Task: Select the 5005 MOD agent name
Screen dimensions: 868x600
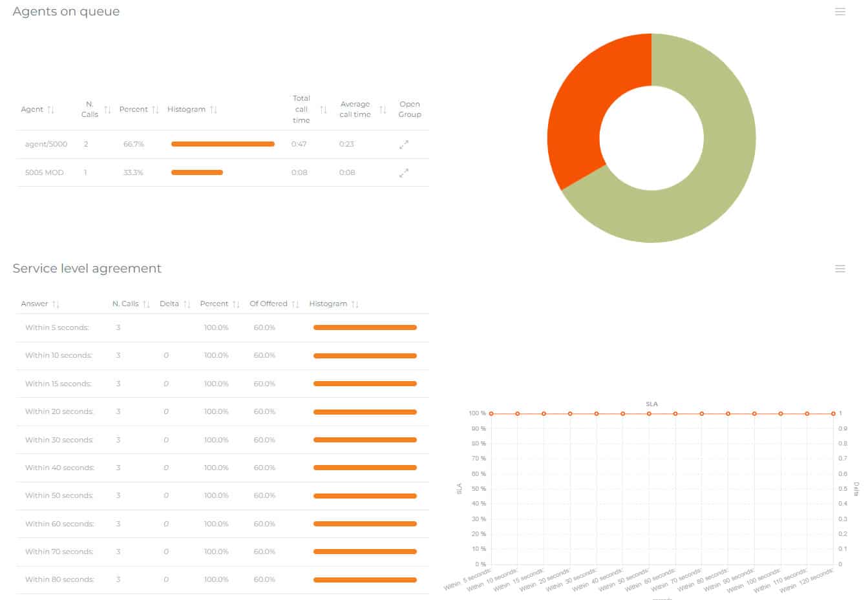Action: pyautogui.click(x=44, y=173)
